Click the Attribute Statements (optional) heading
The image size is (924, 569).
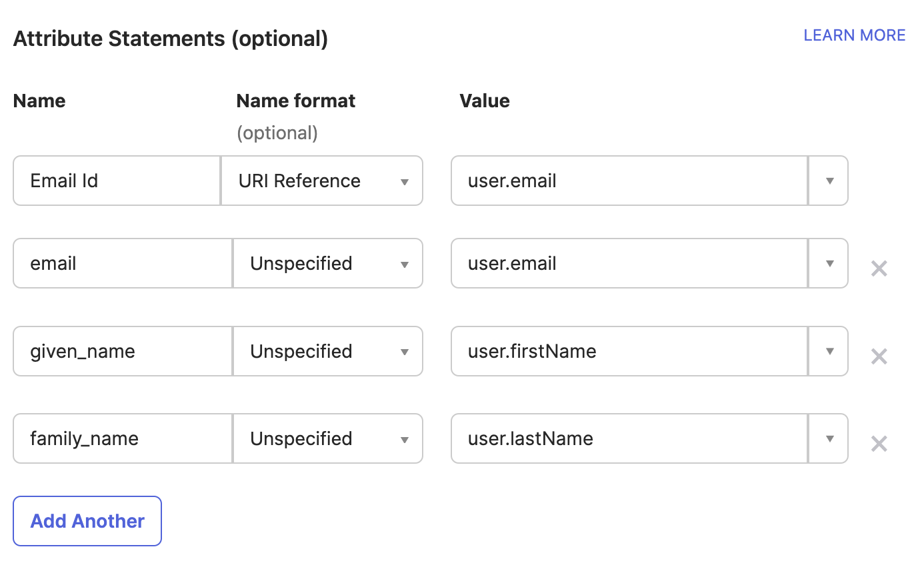[x=171, y=39]
